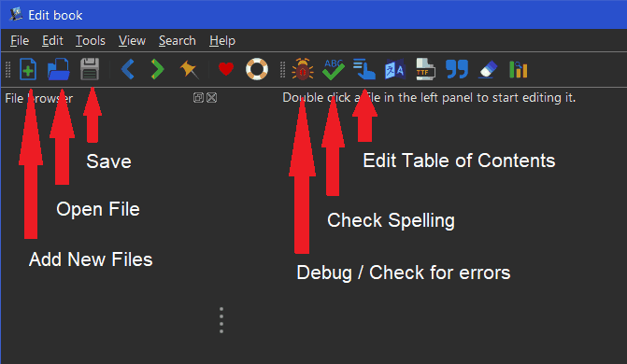Save the book using the floppy disk icon
Image resolution: width=627 pixels, height=364 pixels.
point(90,69)
